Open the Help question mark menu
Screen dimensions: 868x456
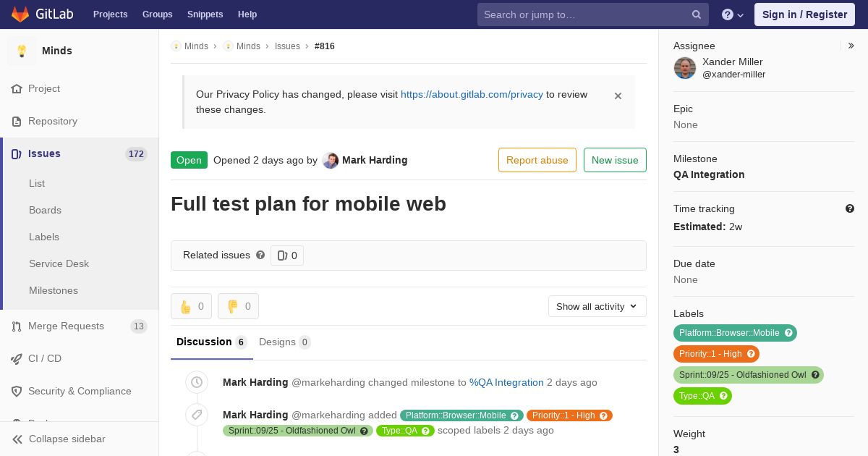[x=733, y=14]
